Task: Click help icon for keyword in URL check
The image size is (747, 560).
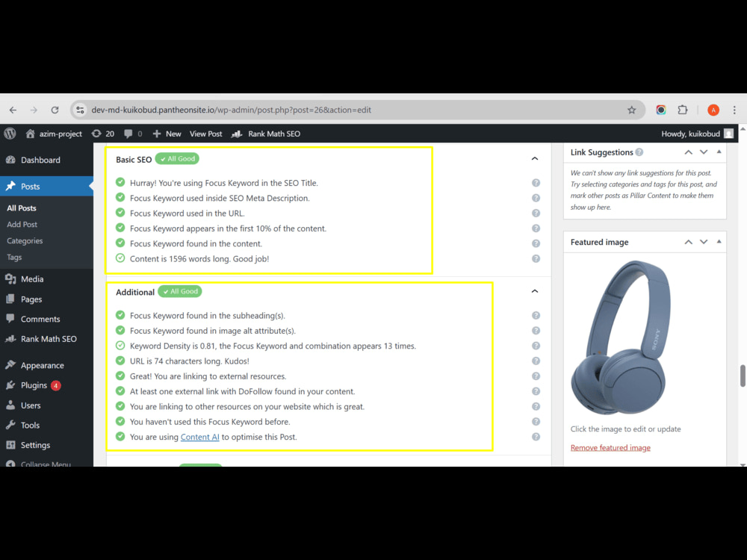Action: (536, 214)
